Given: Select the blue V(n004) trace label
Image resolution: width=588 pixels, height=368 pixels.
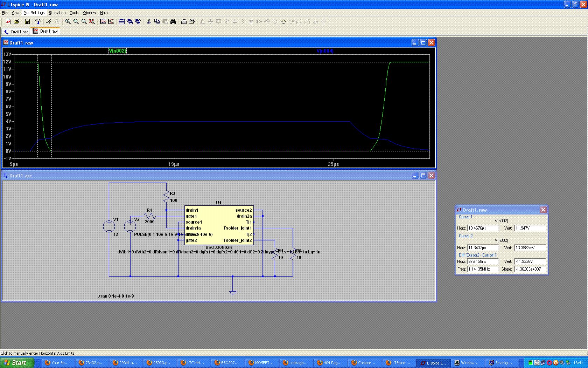Looking at the screenshot, I should (325, 51).
